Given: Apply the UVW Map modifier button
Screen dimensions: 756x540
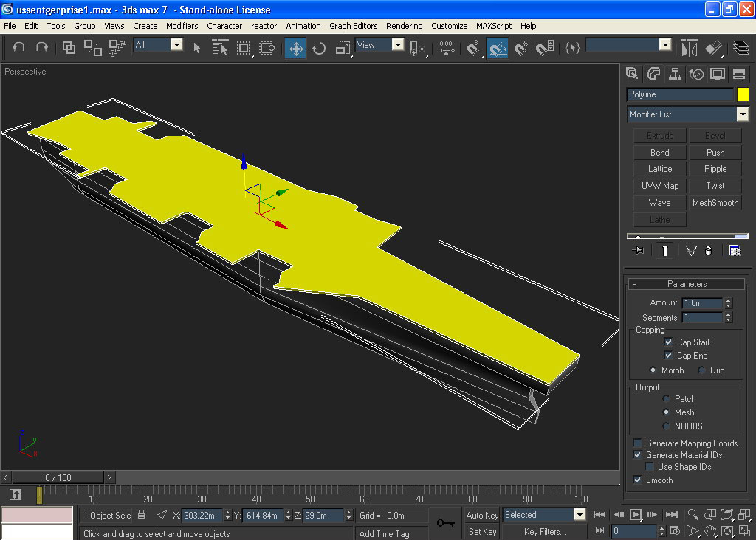Looking at the screenshot, I should (659, 186).
